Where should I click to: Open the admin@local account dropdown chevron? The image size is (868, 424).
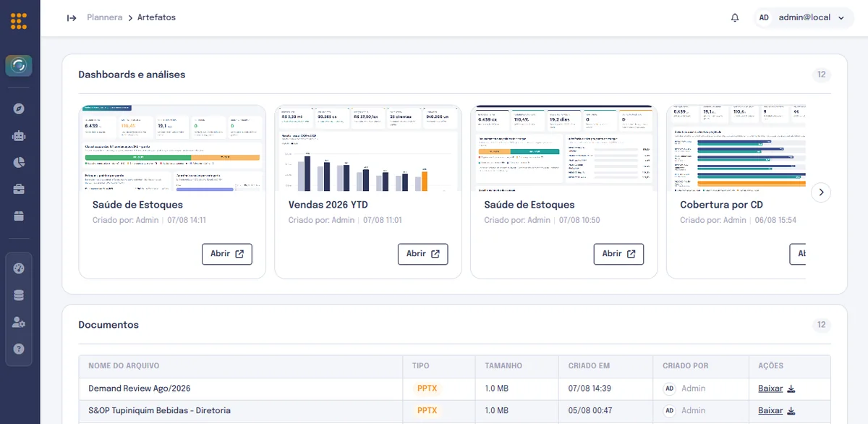[x=841, y=18]
